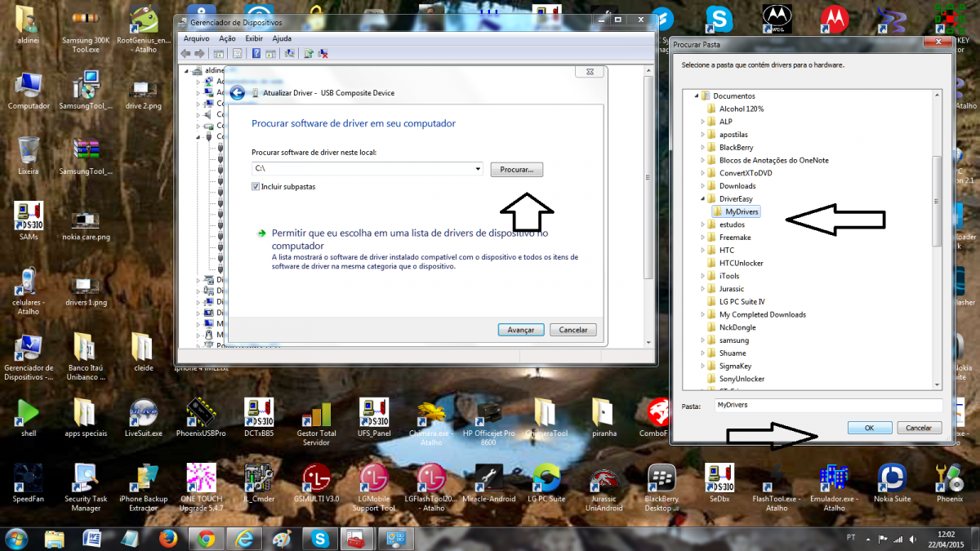Select the LG PC Suite desktop icon
Screen dimensions: 980x551
point(546,483)
